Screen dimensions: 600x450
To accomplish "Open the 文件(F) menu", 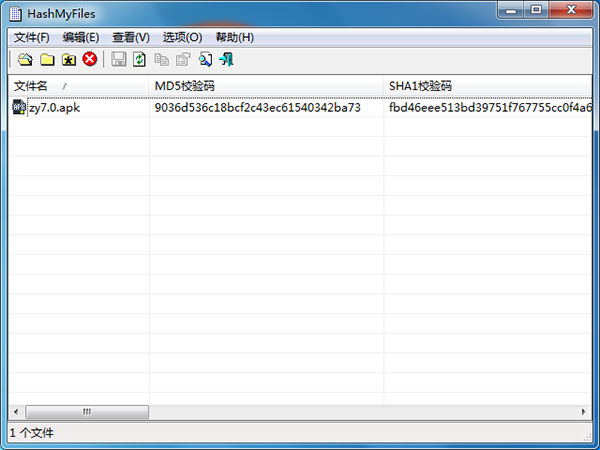I will click(32, 38).
